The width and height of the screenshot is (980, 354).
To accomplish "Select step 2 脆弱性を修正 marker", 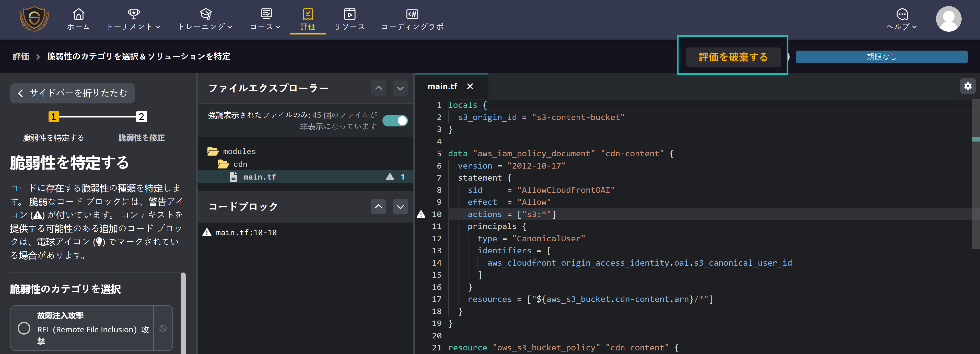I will (142, 117).
